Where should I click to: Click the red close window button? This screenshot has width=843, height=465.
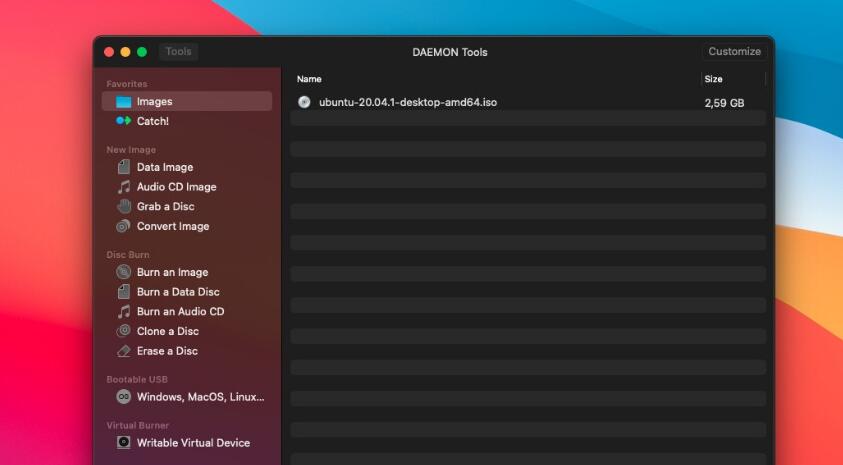tap(109, 52)
